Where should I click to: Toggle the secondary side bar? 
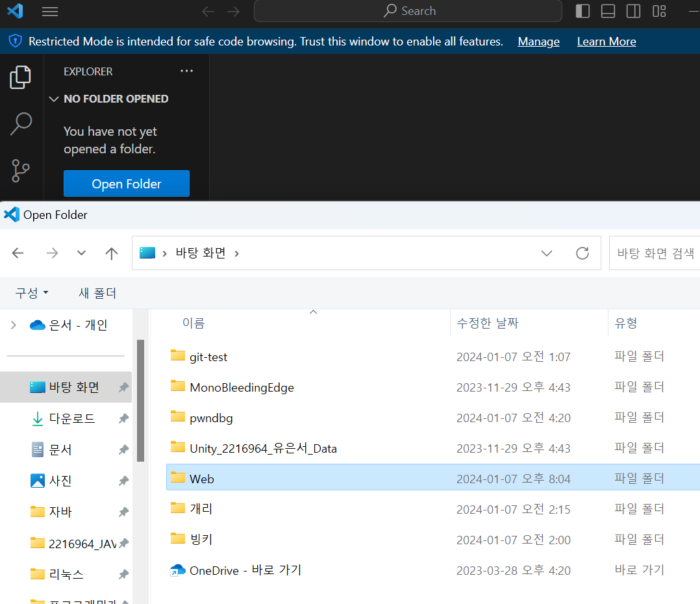pos(633,10)
